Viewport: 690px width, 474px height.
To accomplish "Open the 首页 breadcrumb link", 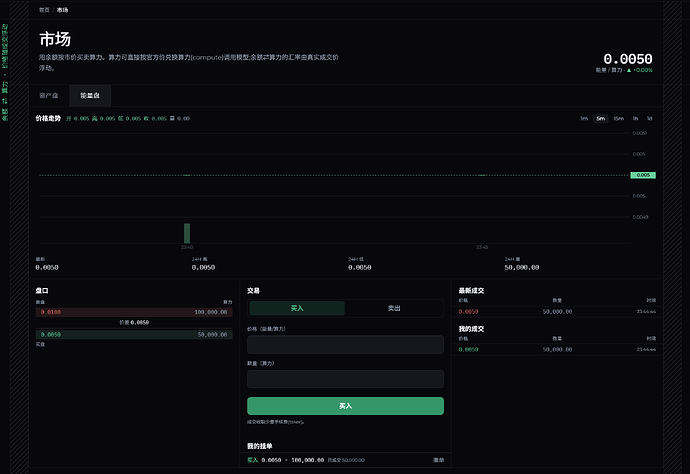I will (44, 10).
